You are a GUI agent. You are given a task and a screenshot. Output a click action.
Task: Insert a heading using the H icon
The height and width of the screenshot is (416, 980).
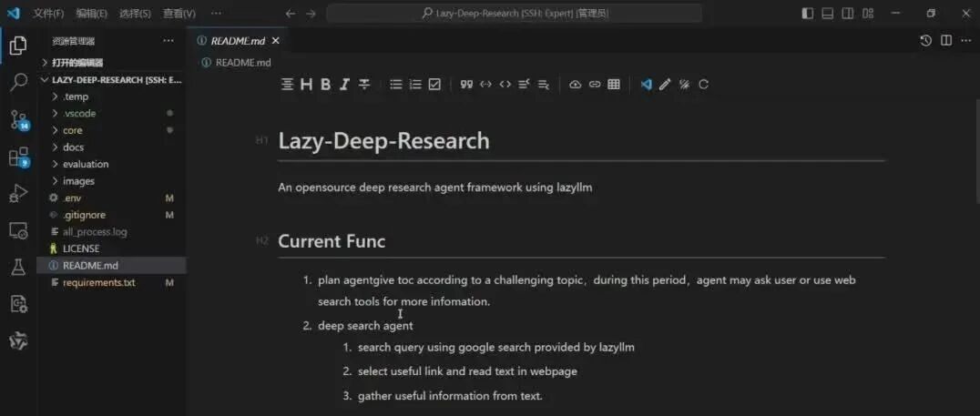pos(306,85)
